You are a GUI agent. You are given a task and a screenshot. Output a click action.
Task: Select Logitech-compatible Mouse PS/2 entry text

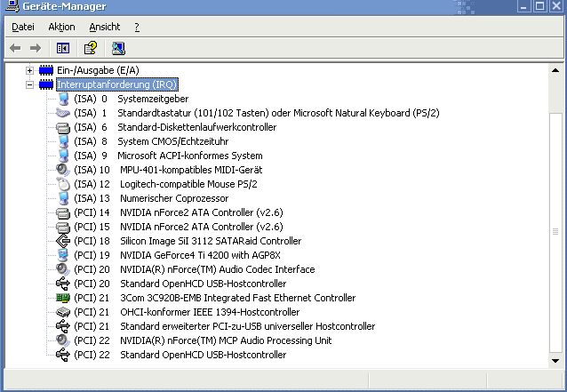click(188, 184)
